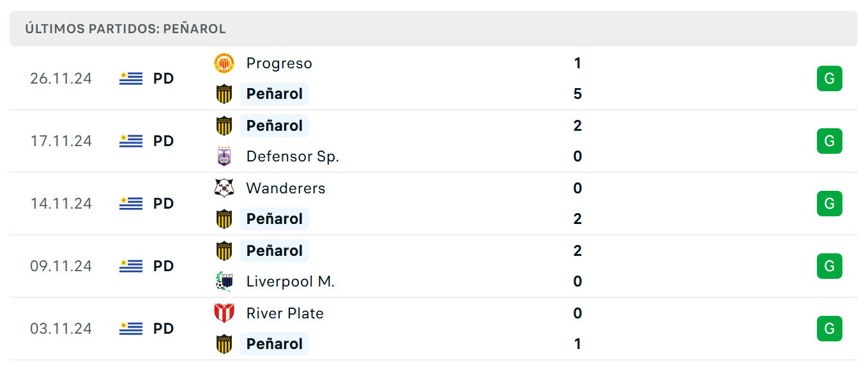
Task: Click highlighted Peñarol name in 09.11.24 match
Action: tap(275, 251)
